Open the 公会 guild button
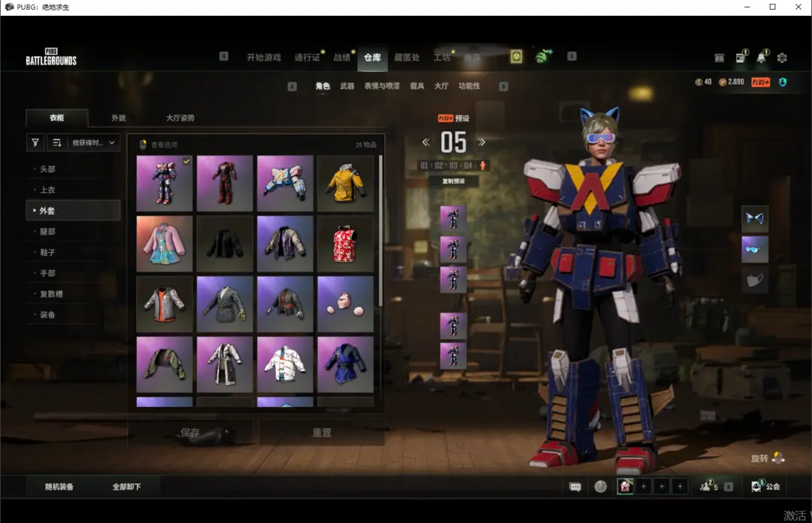812x523 pixels. tap(766, 486)
